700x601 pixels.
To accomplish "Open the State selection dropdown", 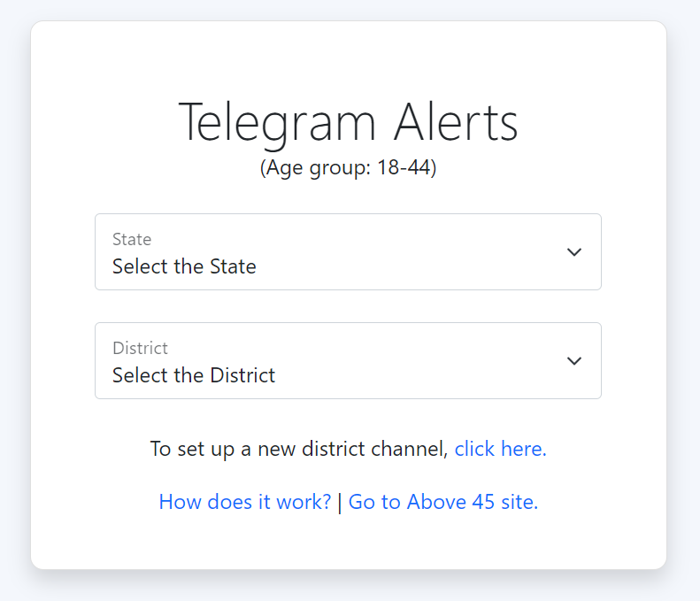I will 348,252.
